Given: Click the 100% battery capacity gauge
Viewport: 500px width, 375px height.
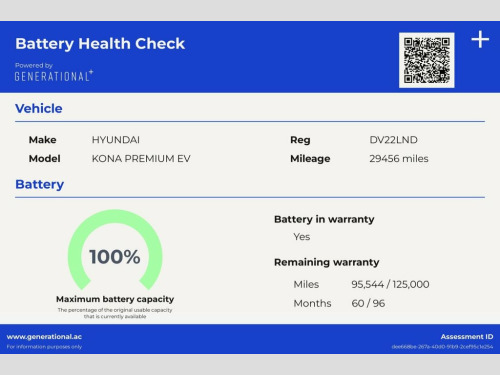Looking at the screenshot, I should pos(115,250).
